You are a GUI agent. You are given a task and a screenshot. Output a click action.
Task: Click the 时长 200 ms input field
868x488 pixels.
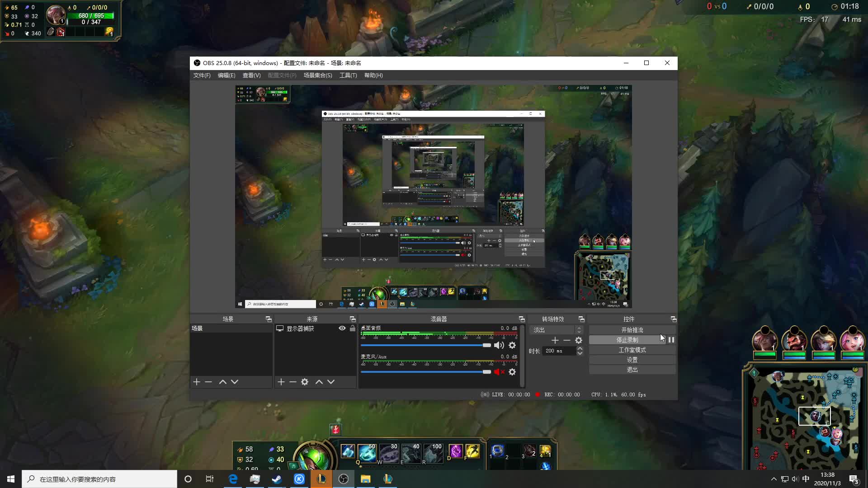(x=559, y=351)
